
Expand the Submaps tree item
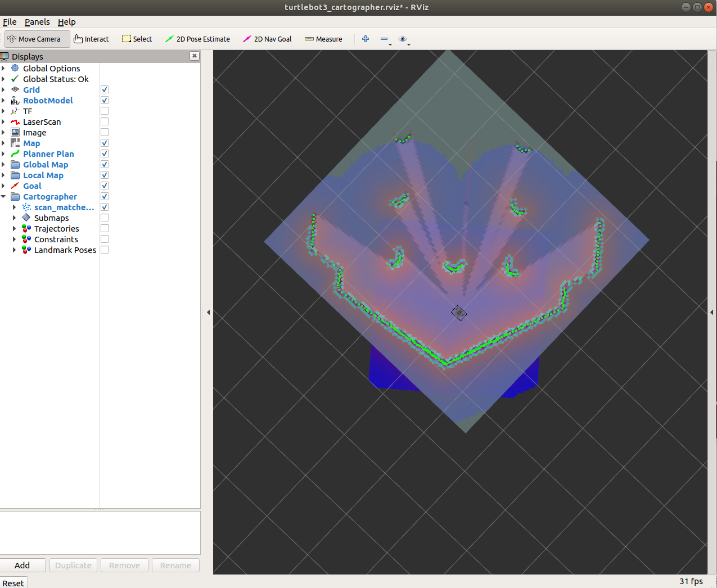[x=14, y=218]
